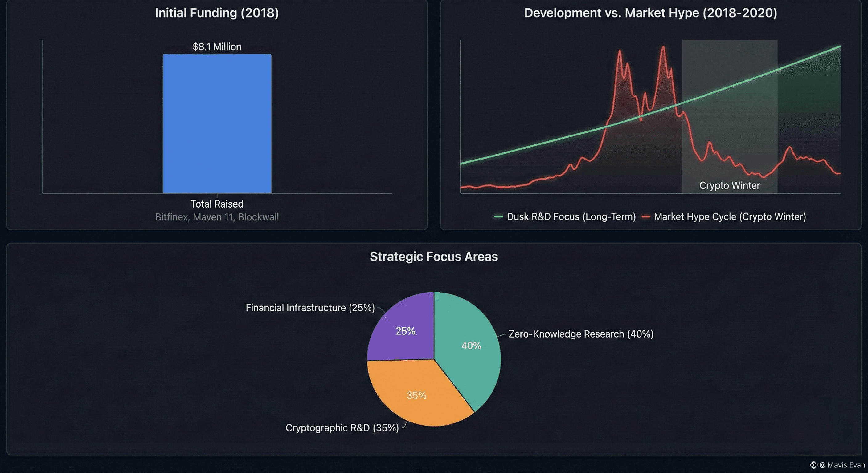Click the Strategic Focus Areas title
Screen dimensions: 868x473
tap(434, 257)
